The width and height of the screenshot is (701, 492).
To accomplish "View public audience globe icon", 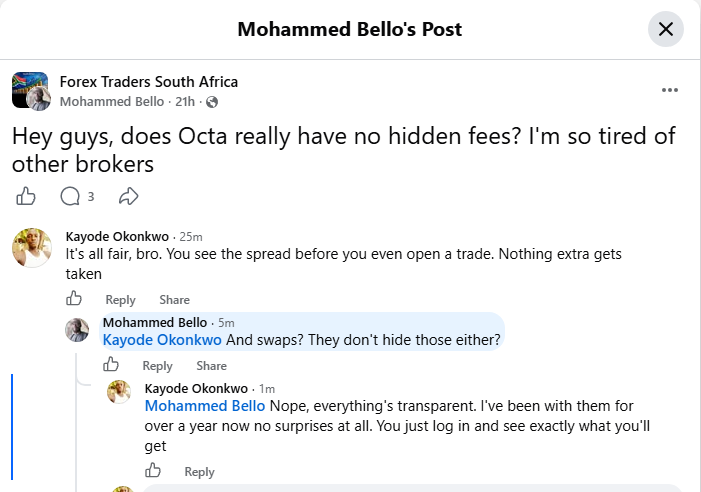I will [x=212, y=102].
